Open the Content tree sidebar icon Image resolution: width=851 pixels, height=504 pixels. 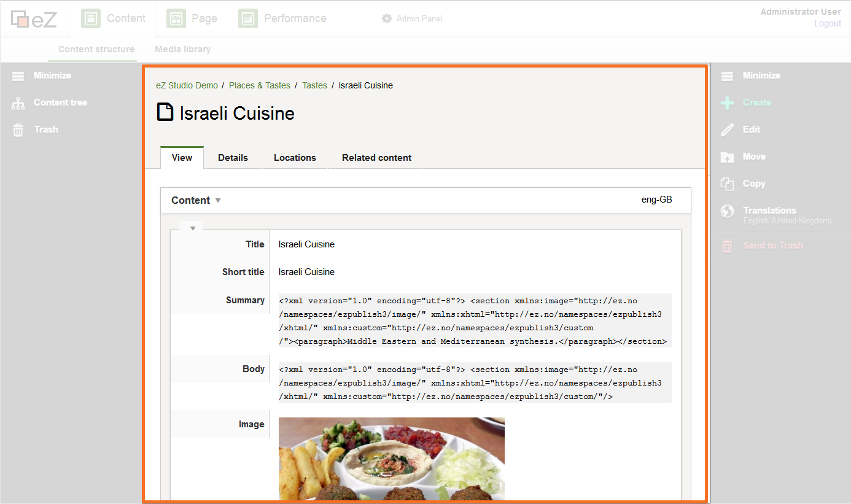click(x=18, y=103)
